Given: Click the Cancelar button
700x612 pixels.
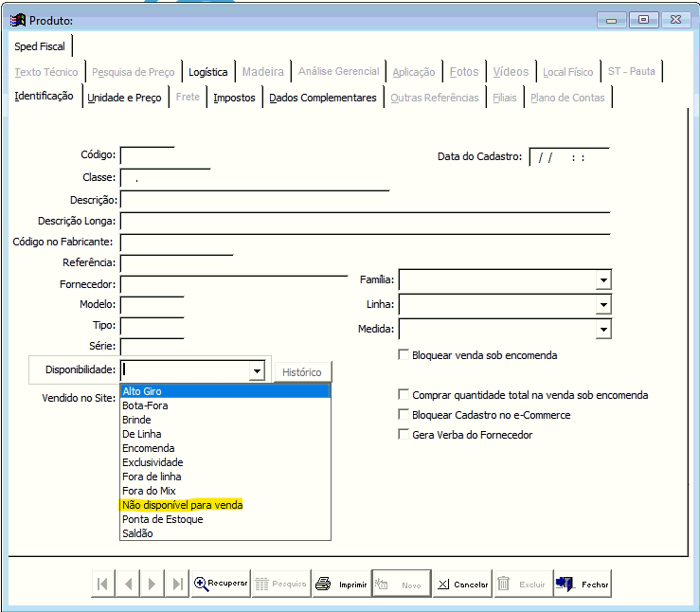Looking at the screenshot, I should pos(462,585).
